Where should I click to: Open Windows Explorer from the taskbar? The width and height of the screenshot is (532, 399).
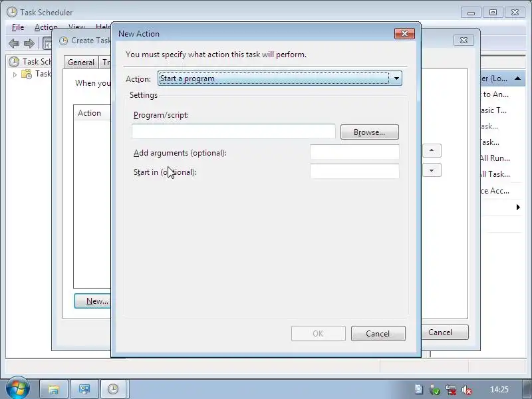[54, 389]
